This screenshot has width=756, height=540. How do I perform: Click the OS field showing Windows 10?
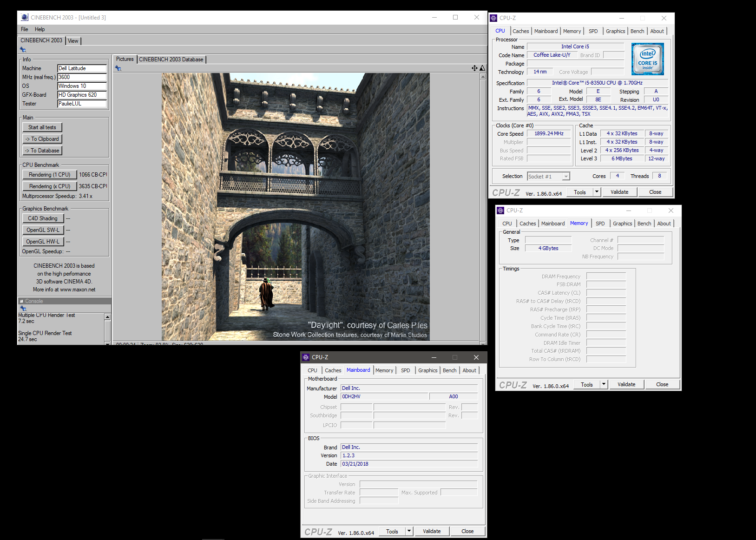[82, 86]
